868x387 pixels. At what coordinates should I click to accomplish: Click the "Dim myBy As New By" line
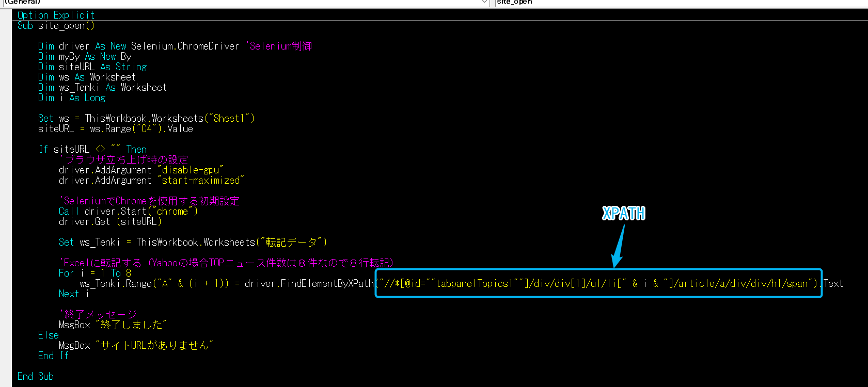[85, 56]
